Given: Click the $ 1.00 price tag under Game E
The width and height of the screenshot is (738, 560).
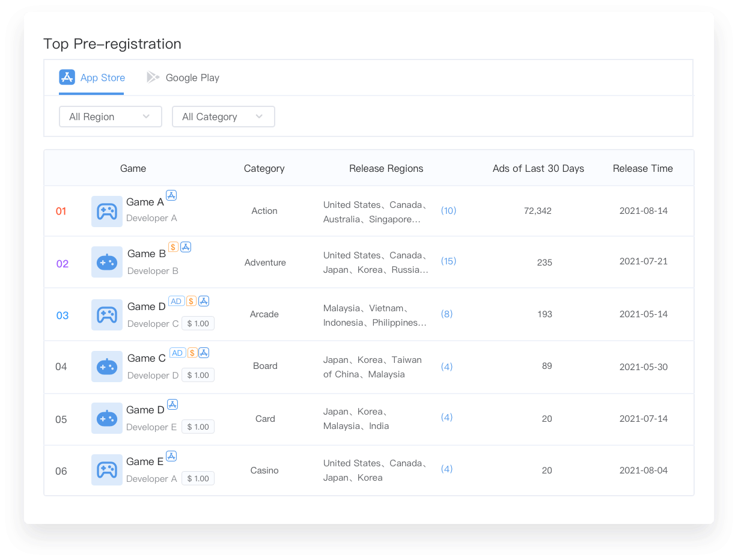Looking at the screenshot, I should tap(198, 478).
